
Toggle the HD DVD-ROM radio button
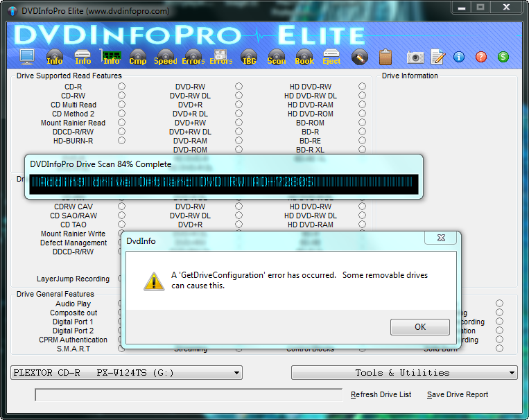point(362,114)
